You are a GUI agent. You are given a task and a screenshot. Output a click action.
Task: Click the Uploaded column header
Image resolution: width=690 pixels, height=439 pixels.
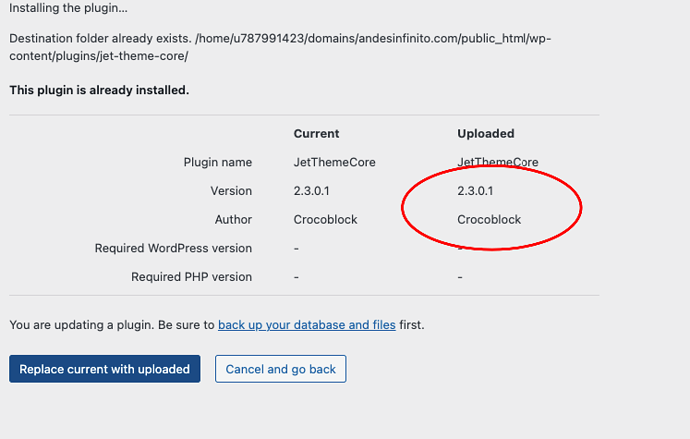486,133
